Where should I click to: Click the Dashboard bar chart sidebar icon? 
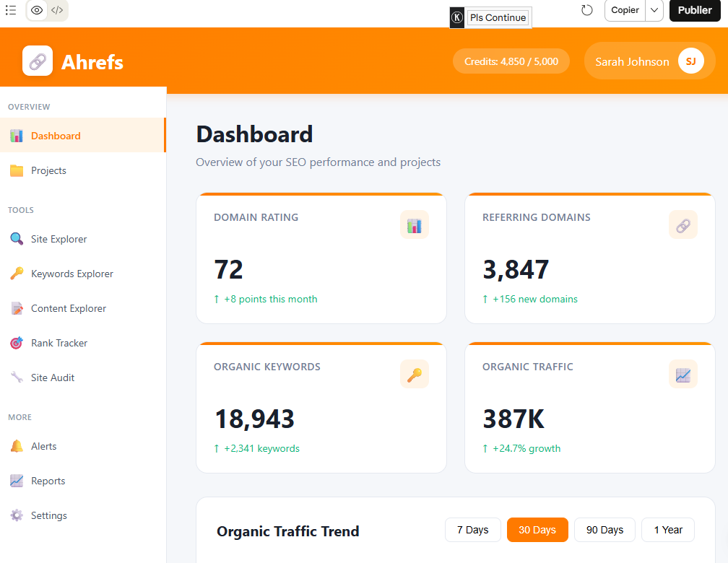pyautogui.click(x=17, y=136)
